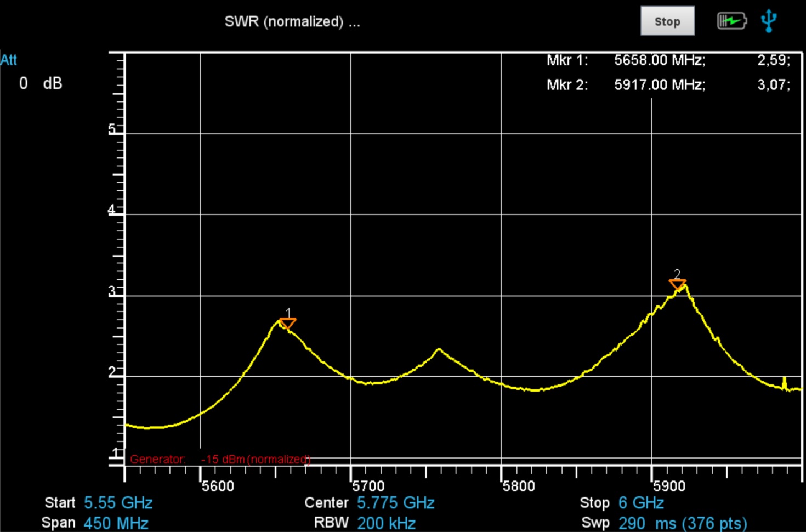Image resolution: width=806 pixels, height=532 pixels.
Task: Select the Mkr 2 readout line
Action: point(667,85)
